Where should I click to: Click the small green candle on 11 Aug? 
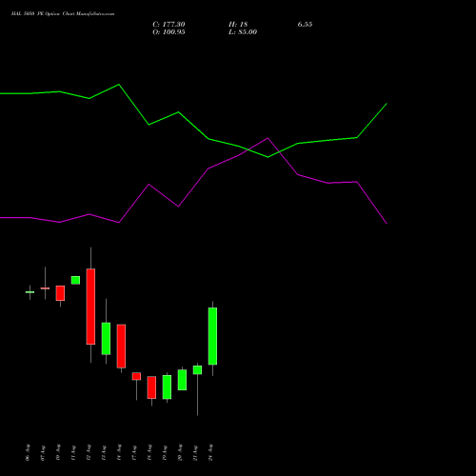pos(75,280)
